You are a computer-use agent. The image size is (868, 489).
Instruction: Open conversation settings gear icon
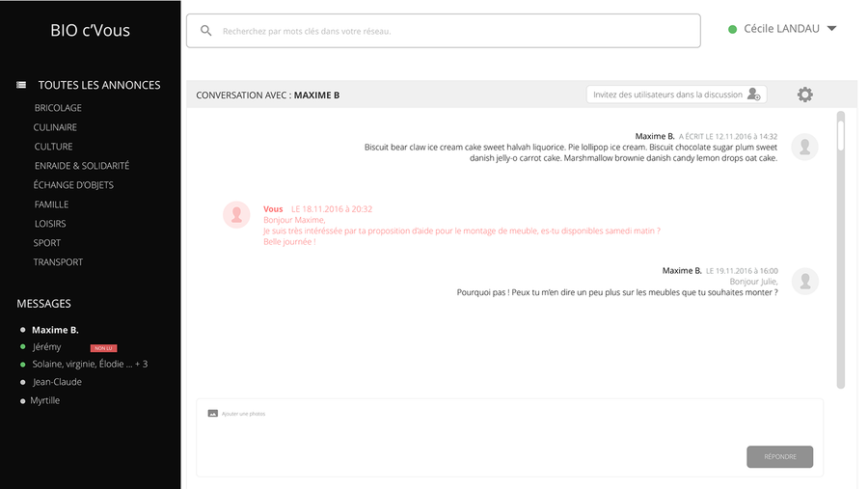click(x=804, y=95)
